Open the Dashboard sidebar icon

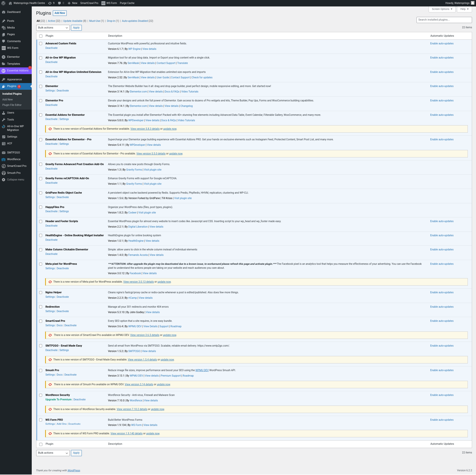pos(3,12)
